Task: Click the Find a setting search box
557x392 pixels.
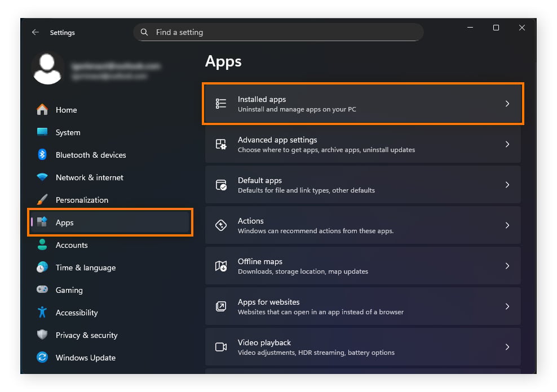Action: pyautogui.click(x=278, y=32)
